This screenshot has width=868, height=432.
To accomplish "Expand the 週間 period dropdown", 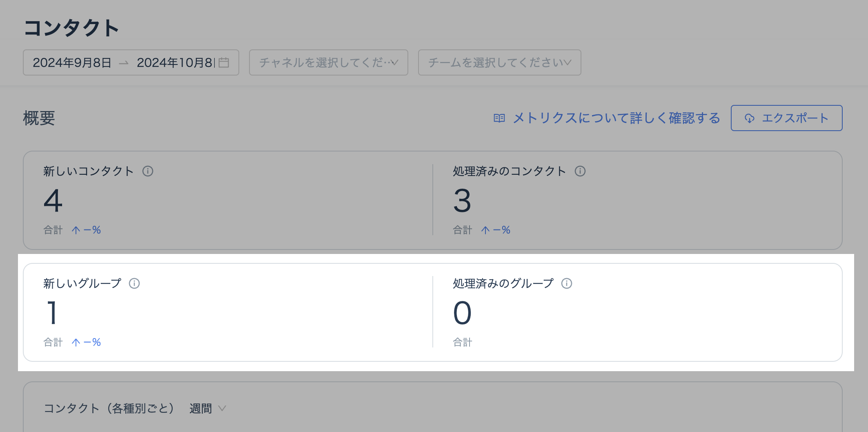I will click(x=207, y=408).
